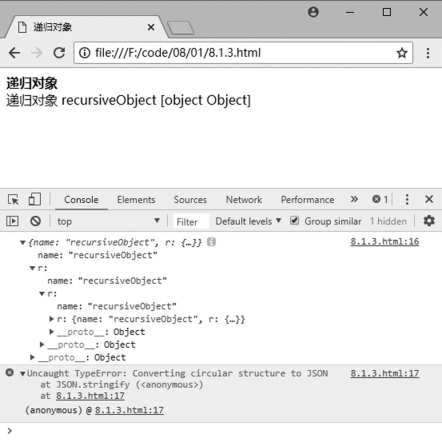442x442 pixels.
Task: Open DevTools vertical three-dot menu
Action: click(407, 199)
